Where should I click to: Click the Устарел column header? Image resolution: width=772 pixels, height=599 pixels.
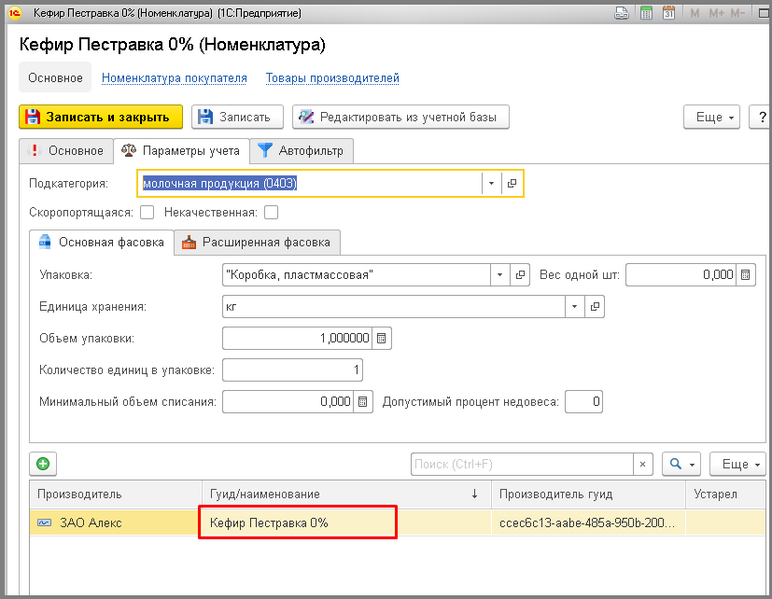pos(726,494)
